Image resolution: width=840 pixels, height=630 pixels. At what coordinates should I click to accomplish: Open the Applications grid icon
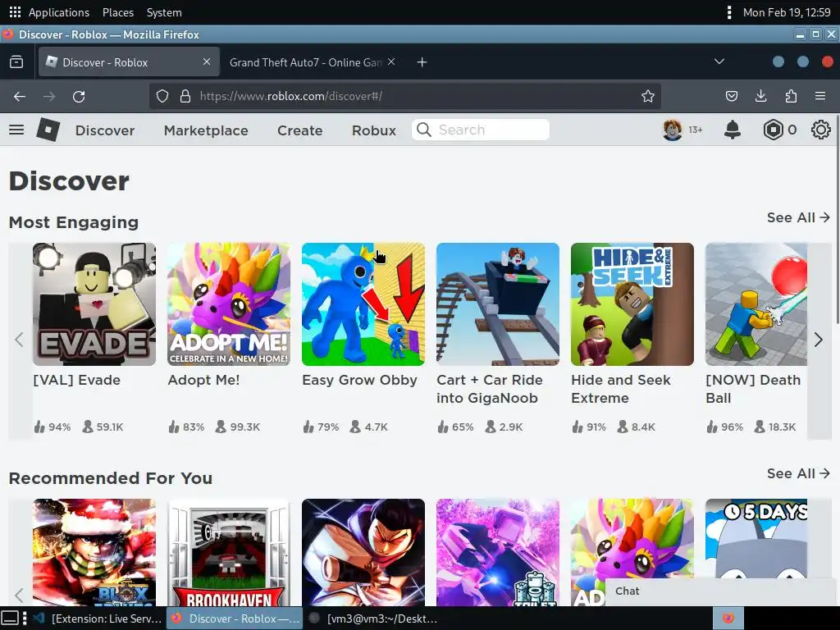(x=15, y=11)
